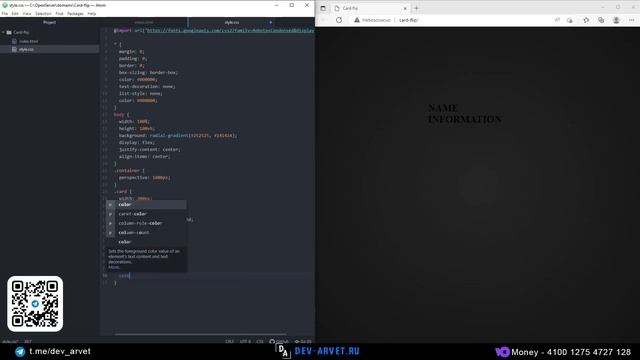Click the 'More..' link in suggestion description

coord(114,267)
